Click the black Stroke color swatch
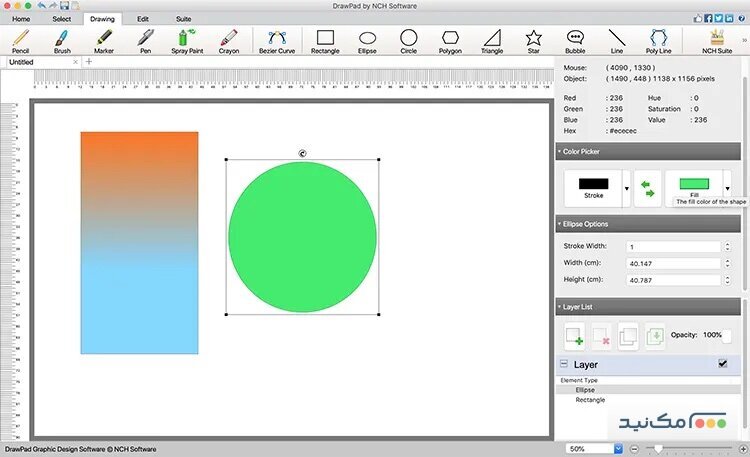750x457 pixels. pos(594,183)
